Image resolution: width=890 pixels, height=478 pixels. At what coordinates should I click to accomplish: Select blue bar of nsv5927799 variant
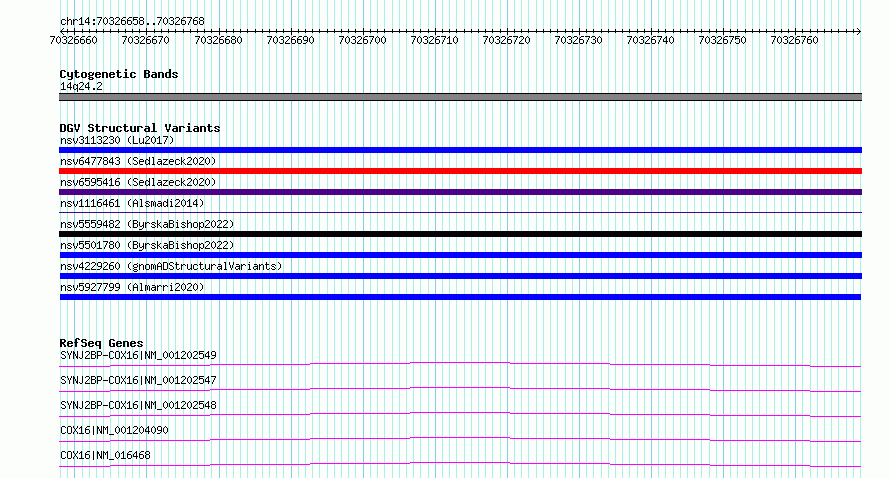(x=460, y=297)
